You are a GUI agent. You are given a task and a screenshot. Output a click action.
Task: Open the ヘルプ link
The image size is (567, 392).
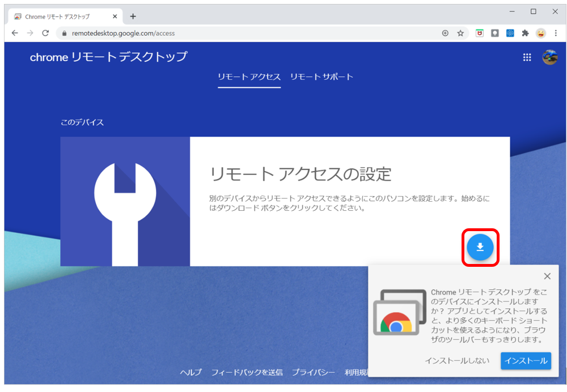pos(191,372)
